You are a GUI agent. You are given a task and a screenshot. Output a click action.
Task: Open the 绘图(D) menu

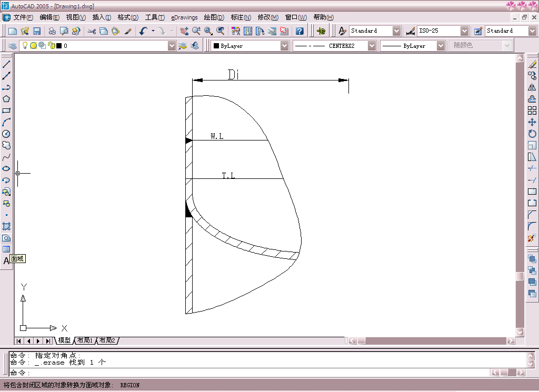(x=213, y=17)
